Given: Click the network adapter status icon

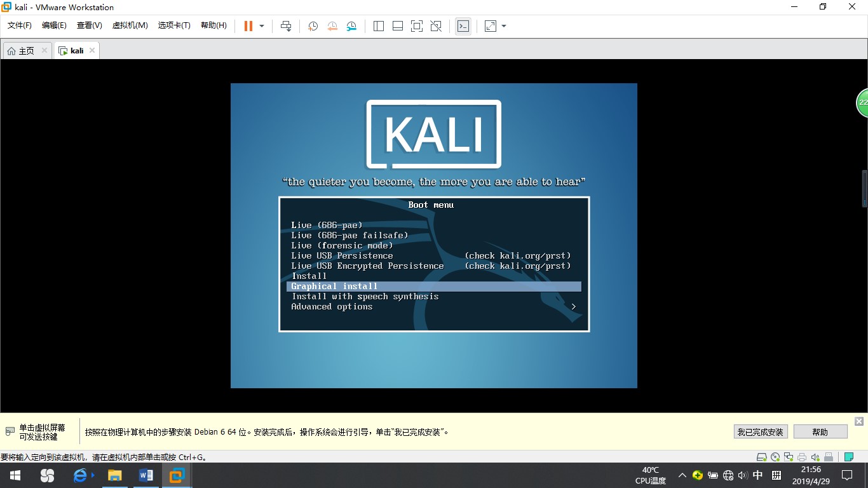Looking at the screenshot, I should [x=789, y=457].
